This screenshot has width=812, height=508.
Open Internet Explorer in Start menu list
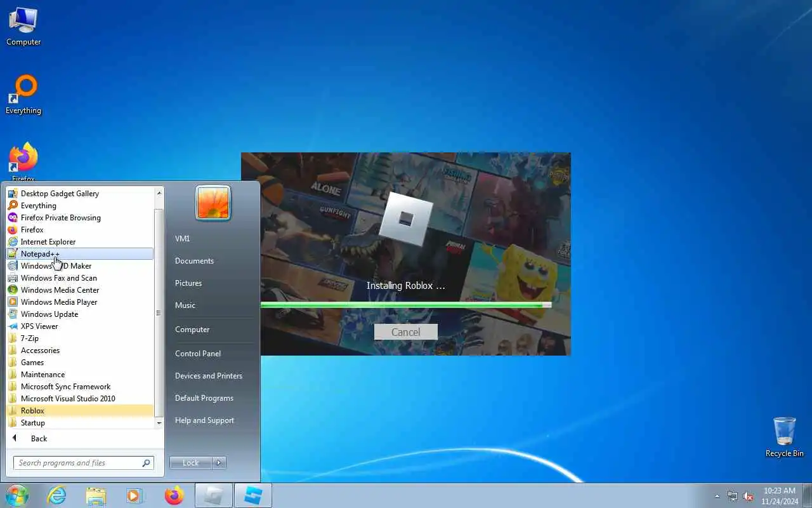click(80, 241)
